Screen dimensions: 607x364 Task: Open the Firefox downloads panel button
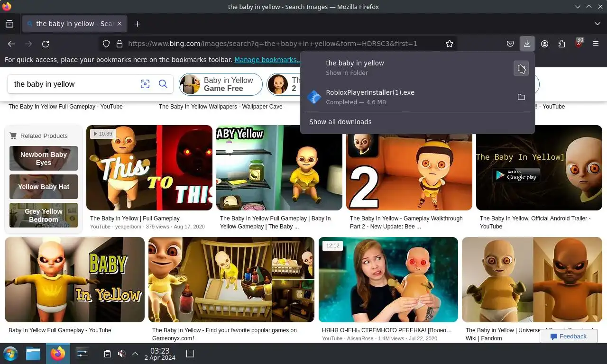(x=527, y=44)
